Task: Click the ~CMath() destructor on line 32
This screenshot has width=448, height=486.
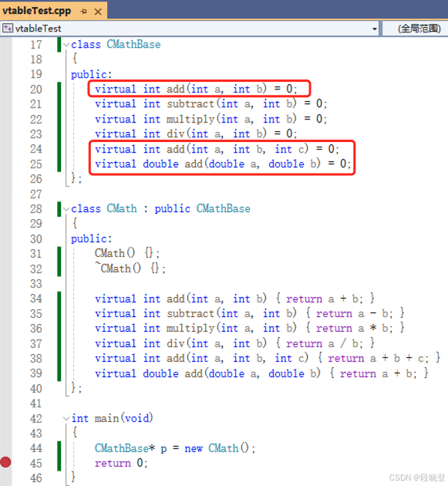Action: [118, 268]
